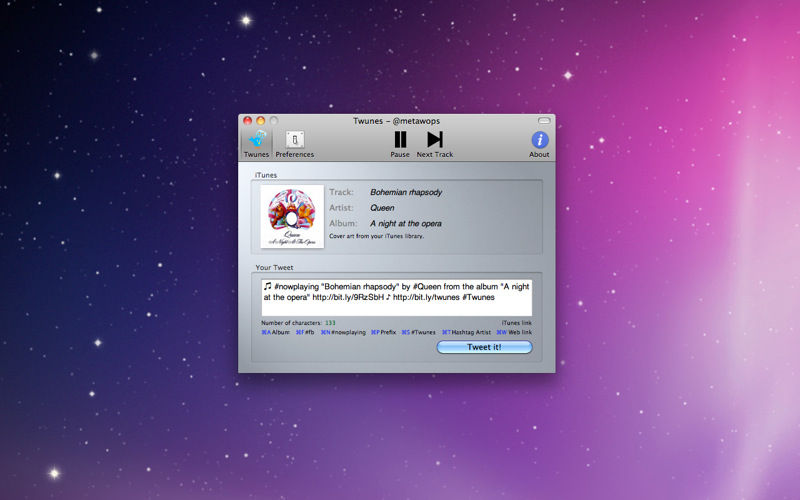Click the artist name Queen

[x=382, y=208]
